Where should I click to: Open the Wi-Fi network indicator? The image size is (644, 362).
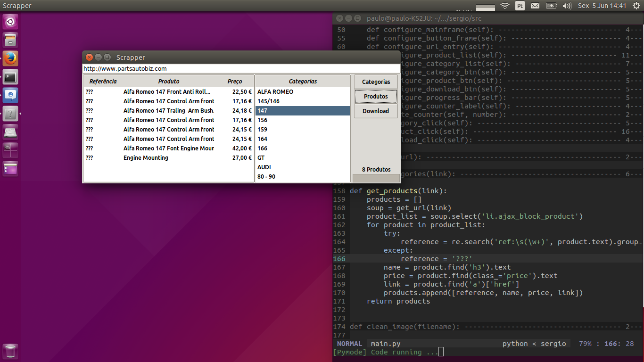[x=505, y=6]
